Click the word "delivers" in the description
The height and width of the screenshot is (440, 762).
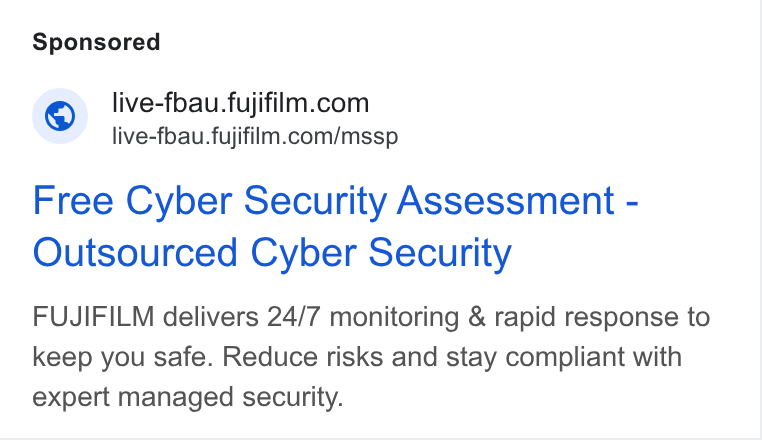(210, 317)
